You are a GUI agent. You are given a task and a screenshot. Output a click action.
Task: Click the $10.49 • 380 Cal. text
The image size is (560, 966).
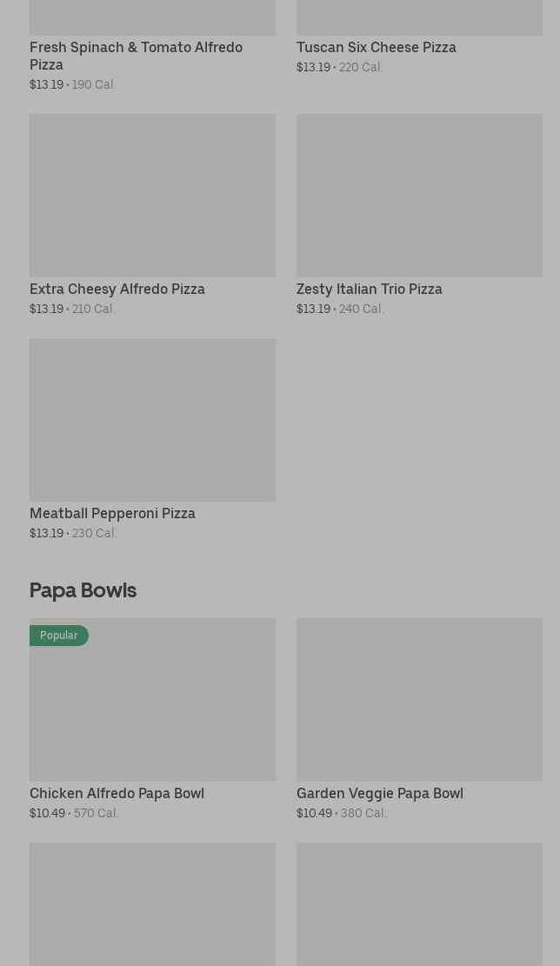point(341,814)
